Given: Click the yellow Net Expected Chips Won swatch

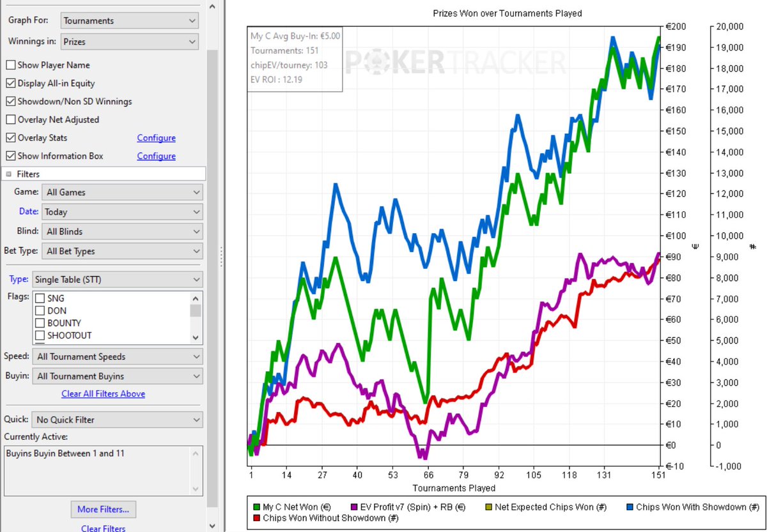Looking at the screenshot, I should pos(490,506).
